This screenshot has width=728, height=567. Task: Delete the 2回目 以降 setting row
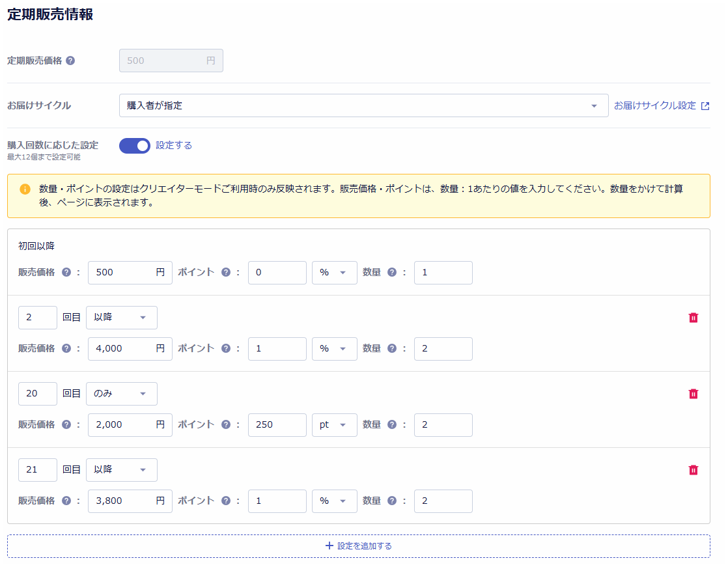[693, 318]
